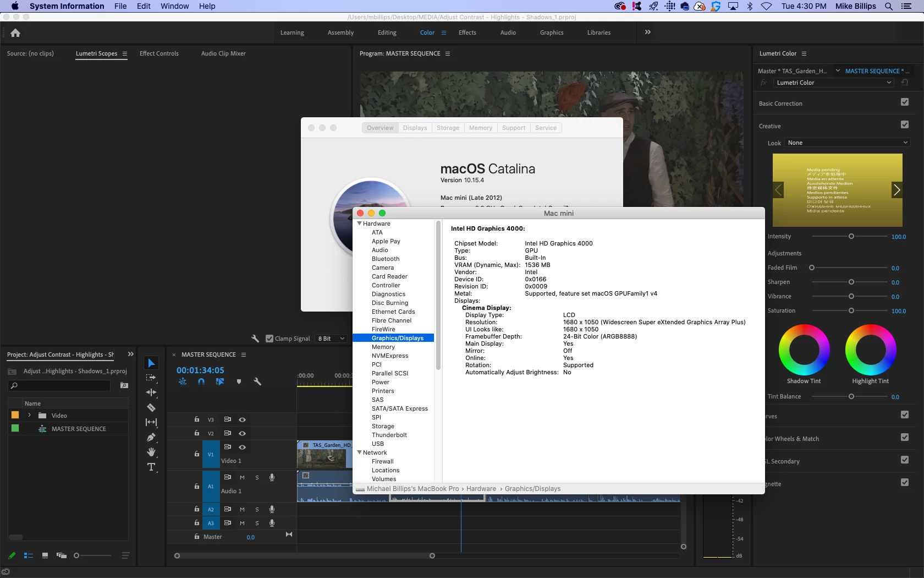
Task: Select the Hand tool
Action: [x=151, y=452]
